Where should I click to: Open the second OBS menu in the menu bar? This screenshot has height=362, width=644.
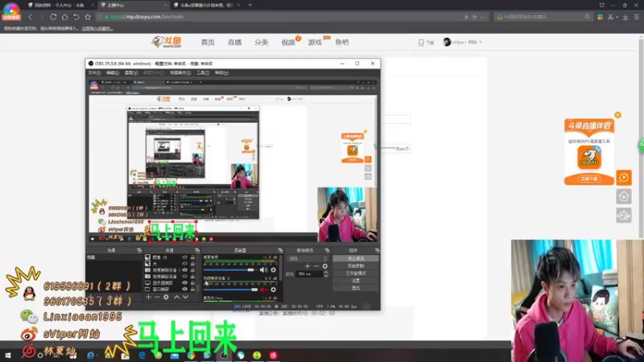(113, 72)
